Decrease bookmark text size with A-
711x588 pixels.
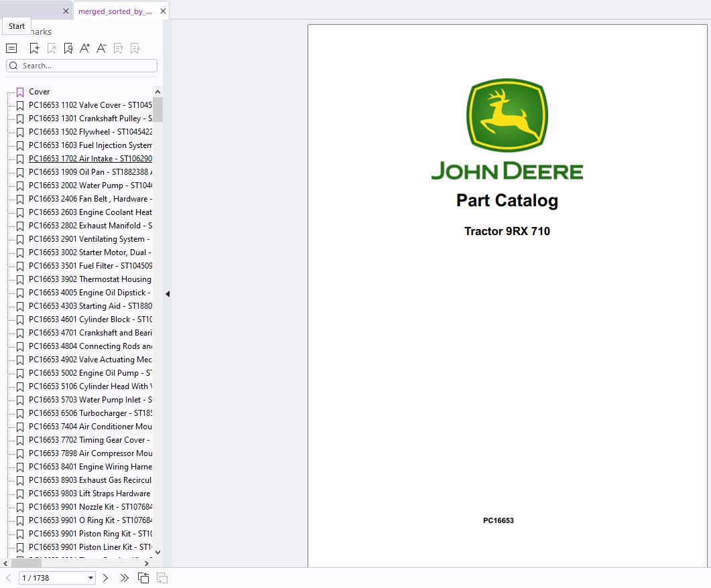point(101,48)
